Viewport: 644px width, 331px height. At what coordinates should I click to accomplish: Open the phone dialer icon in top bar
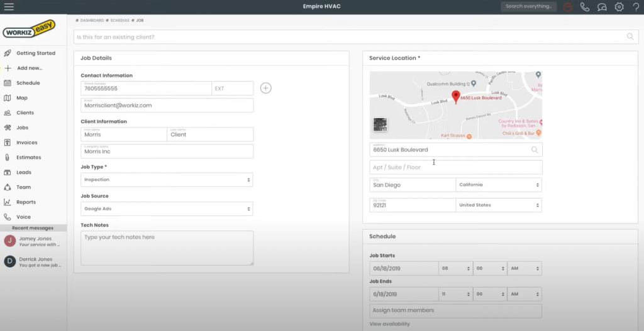coord(584,7)
